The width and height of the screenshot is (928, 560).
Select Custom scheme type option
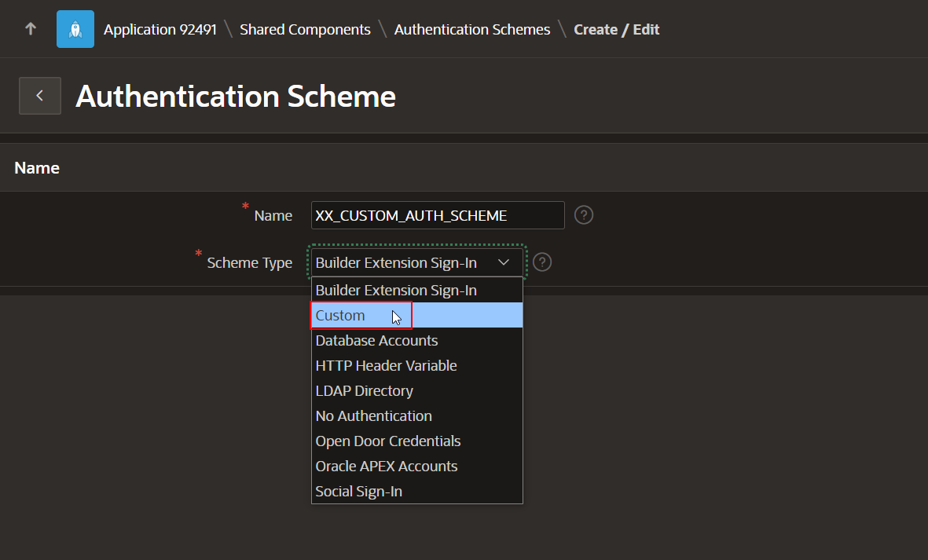click(x=416, y=315)
